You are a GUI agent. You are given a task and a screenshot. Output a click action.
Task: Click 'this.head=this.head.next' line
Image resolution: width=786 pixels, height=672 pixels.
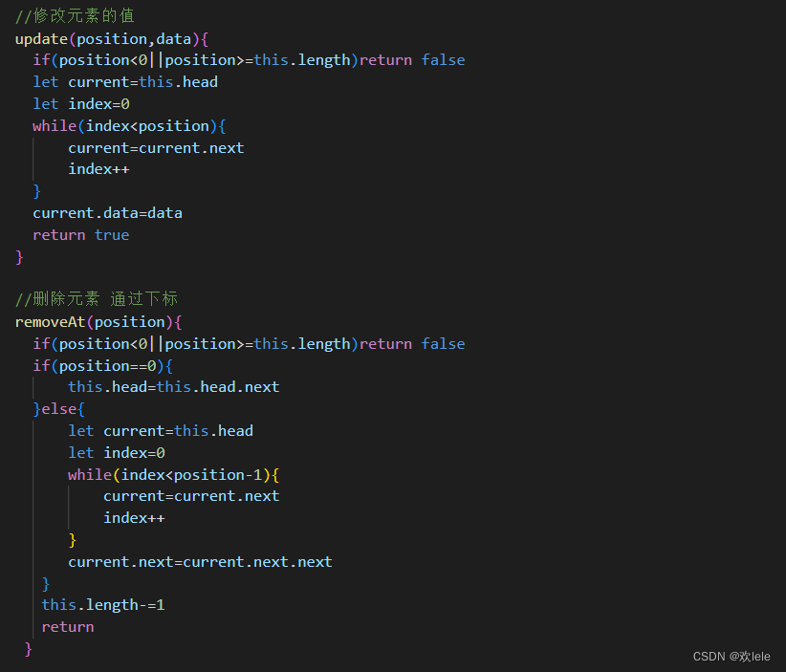click(173, 387)
